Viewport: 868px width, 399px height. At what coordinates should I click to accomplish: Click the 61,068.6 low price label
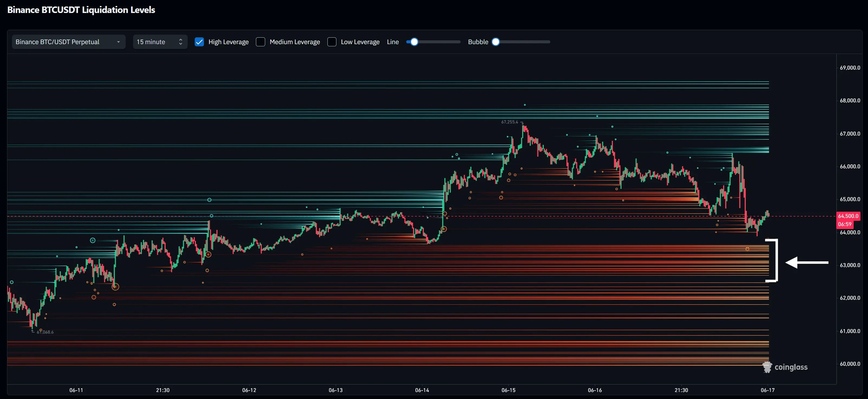[45, 332]
